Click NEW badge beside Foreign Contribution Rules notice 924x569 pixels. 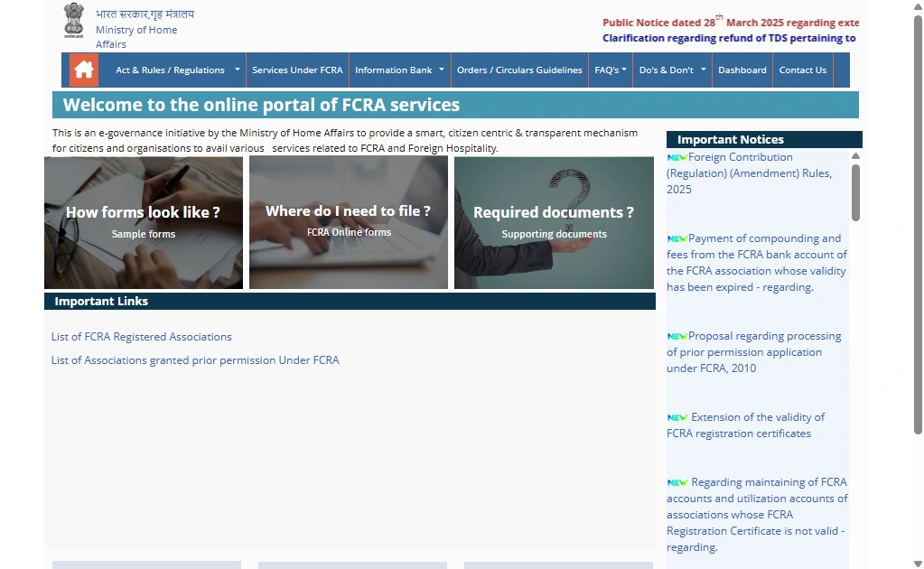(677, 157)
